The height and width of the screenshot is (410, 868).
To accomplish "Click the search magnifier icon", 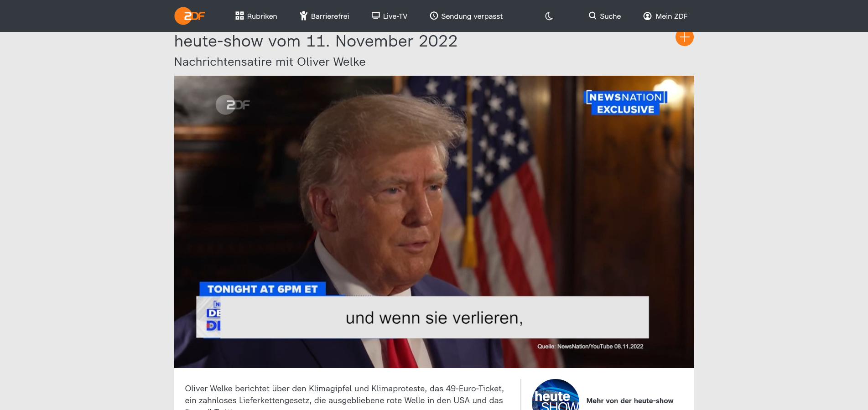I will coord(593,16).
